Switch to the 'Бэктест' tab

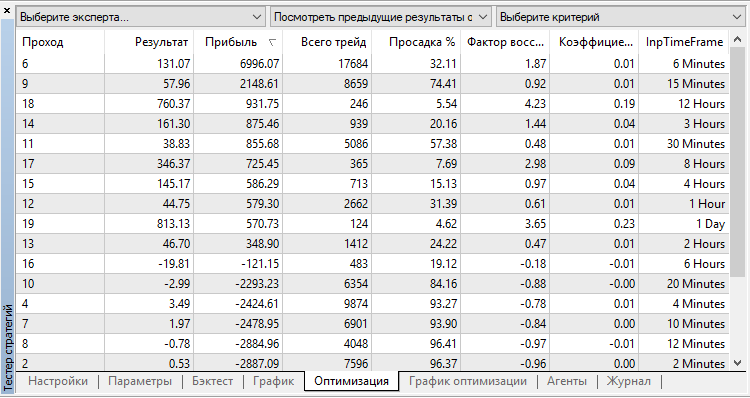[212, 381]
